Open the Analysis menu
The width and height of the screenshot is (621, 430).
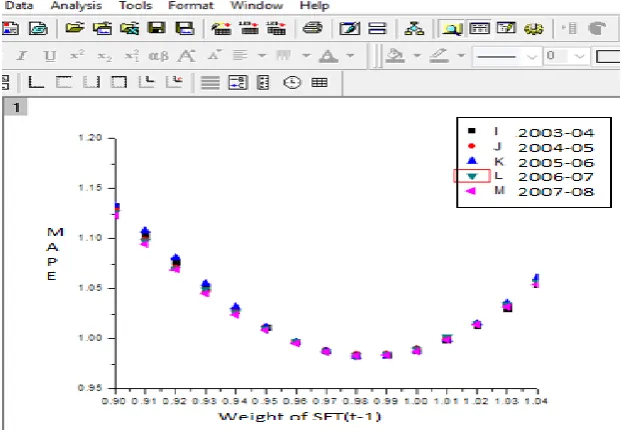click(x=76, y=6)
